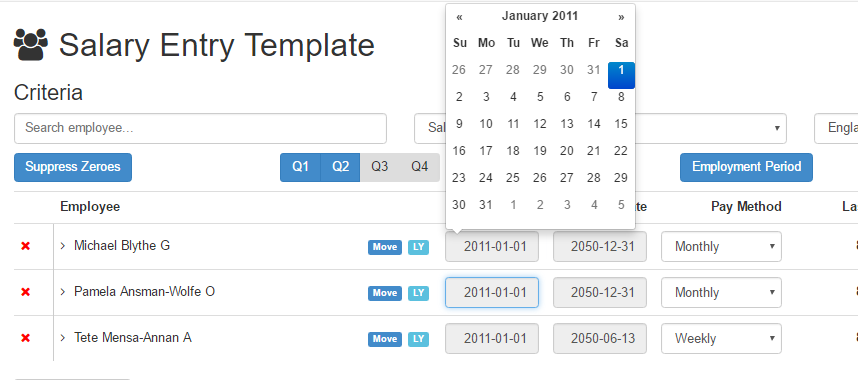Toggle the Q1 quarter button
This screenshot has width=858, height=380.
pos(300,167)
